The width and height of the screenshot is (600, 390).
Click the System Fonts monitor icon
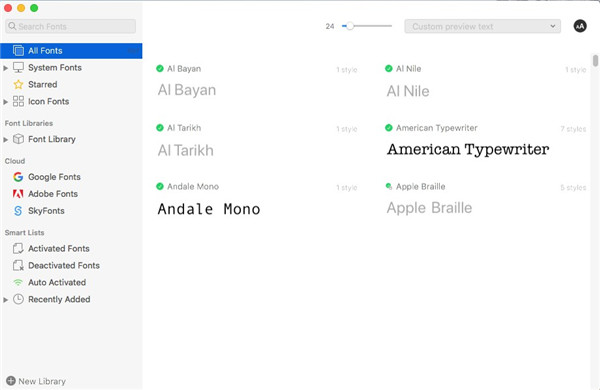tap(18, 67)
